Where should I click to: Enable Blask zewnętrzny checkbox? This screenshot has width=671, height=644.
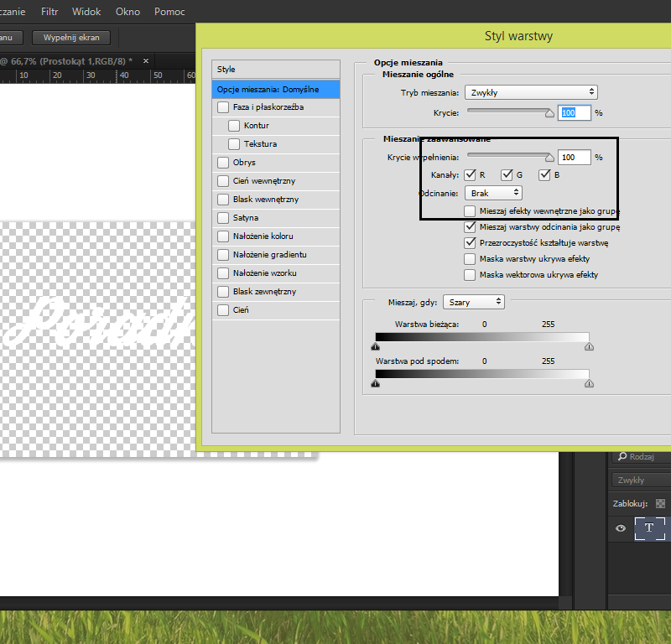(x=223, y=292)
